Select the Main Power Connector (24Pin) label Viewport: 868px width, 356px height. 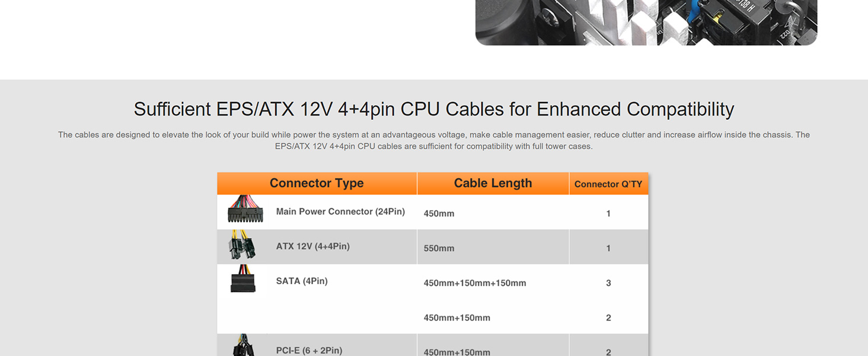pyautogui.click(x=340, y=211)
